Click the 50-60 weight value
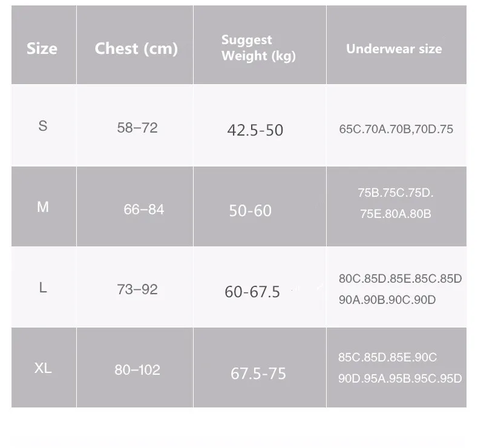This screenshot has width=478, height=448. coord(250,211)
